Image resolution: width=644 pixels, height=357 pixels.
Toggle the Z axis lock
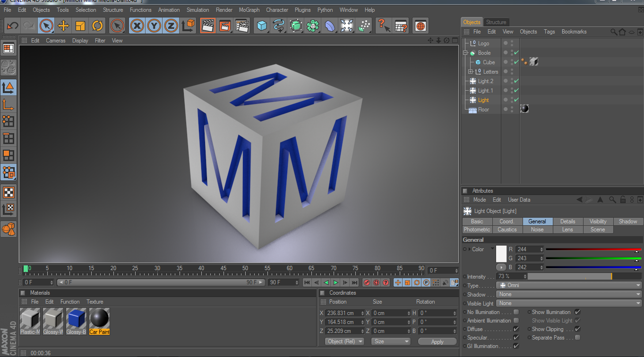(171, 25)
